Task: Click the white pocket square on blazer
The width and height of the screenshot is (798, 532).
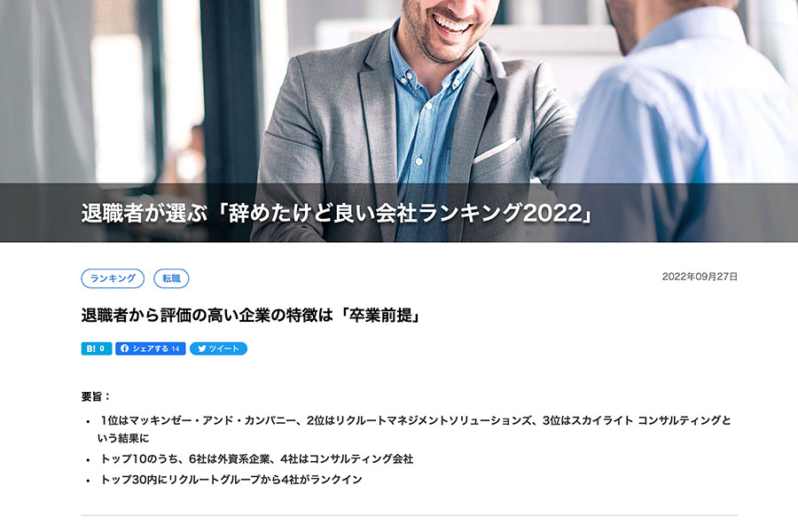Action: coord(495,150)
